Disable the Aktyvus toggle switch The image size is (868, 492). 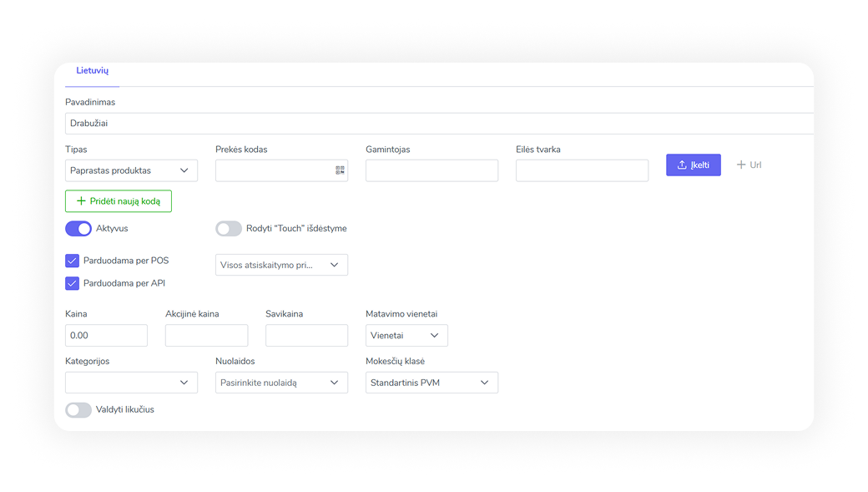pos(78,229)
